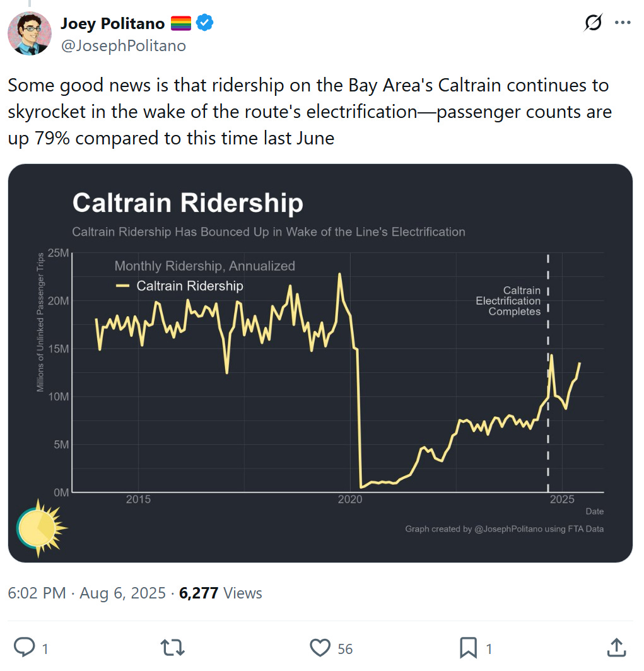Screen dimensions: 644x671
Task: Click the repost arrows icon
Action: point(172,648)
